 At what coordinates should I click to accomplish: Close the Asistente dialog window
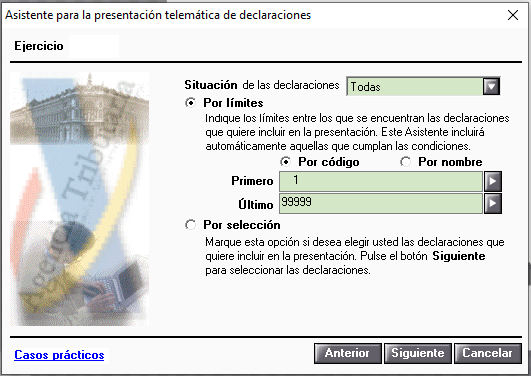point(513,15)
